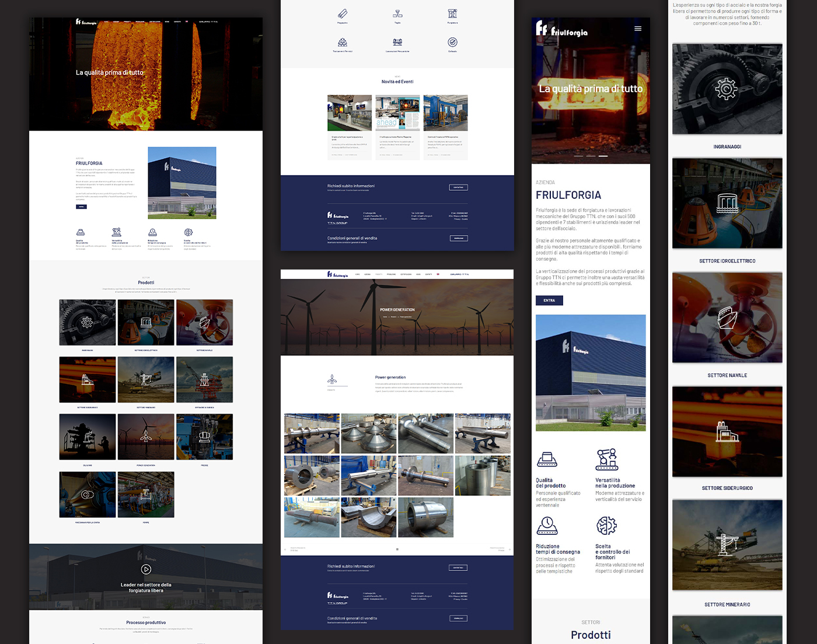Select the Lavorazioni Meccaniche process icon

[x=397, y=42]
